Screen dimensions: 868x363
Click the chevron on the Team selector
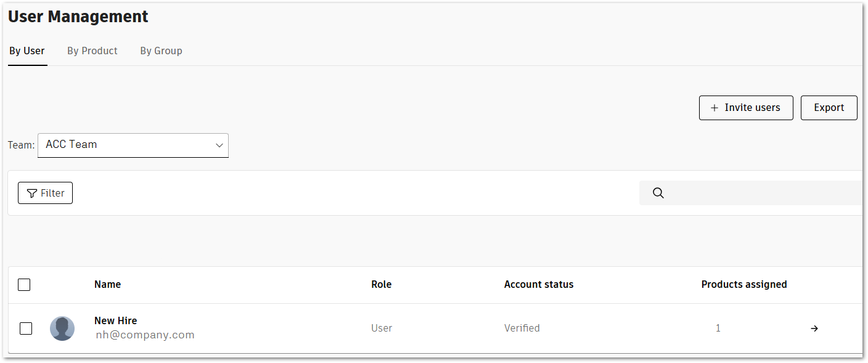[219, 145]
